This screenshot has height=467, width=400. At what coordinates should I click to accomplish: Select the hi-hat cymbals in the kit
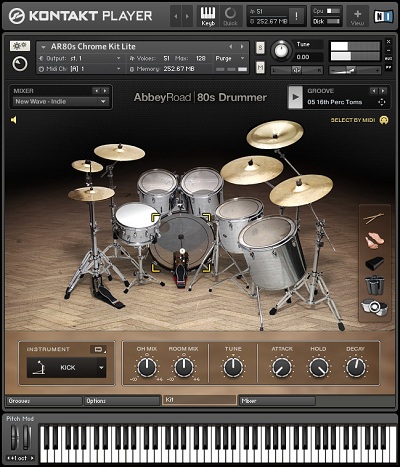(x=91, y=194)
